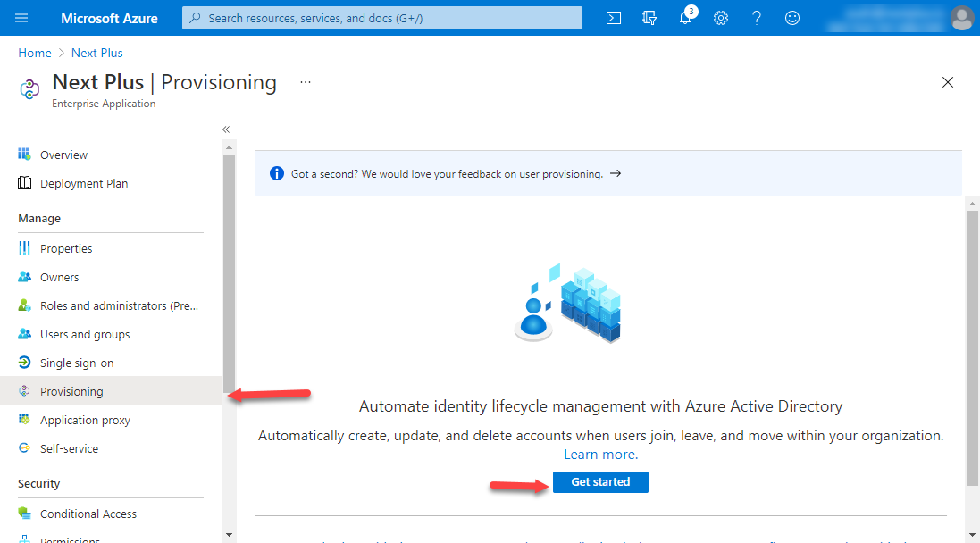This screenshot has height=543, width=980.
Task: Click the info icon in feedback banner
Action: pyautogui.click(x=277, y=174)
